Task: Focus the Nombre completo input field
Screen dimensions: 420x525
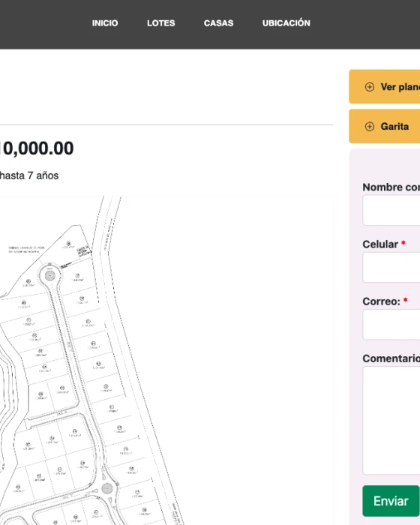Action: pyautogui.click(x=391, y=210)
